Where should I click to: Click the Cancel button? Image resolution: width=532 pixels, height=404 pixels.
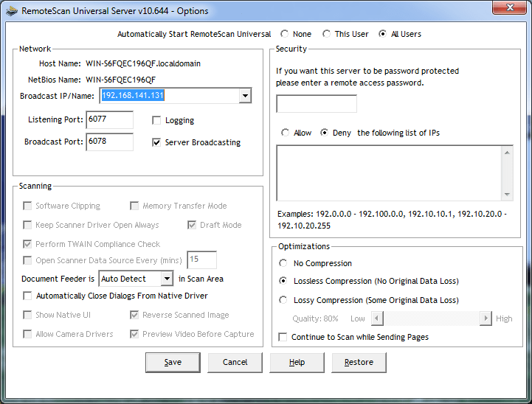point(235,362)
